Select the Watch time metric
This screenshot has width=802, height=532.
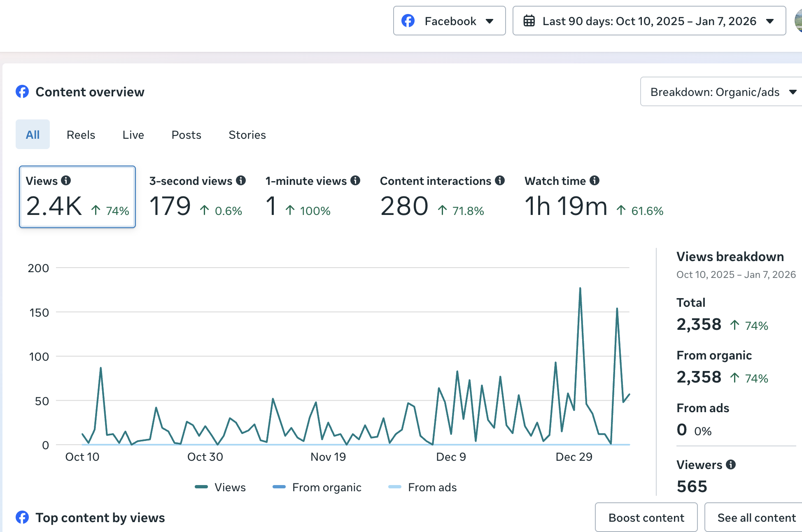pos(594,197)
